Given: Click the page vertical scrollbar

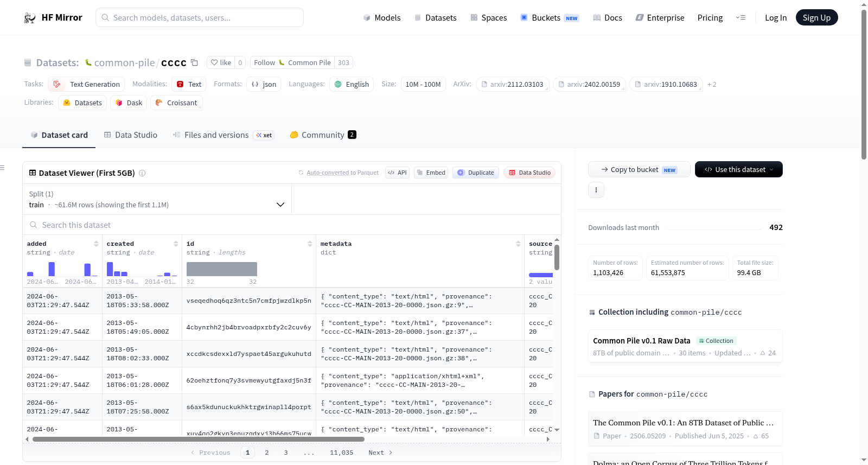Looking at the screenshot, I should [864, 84].
